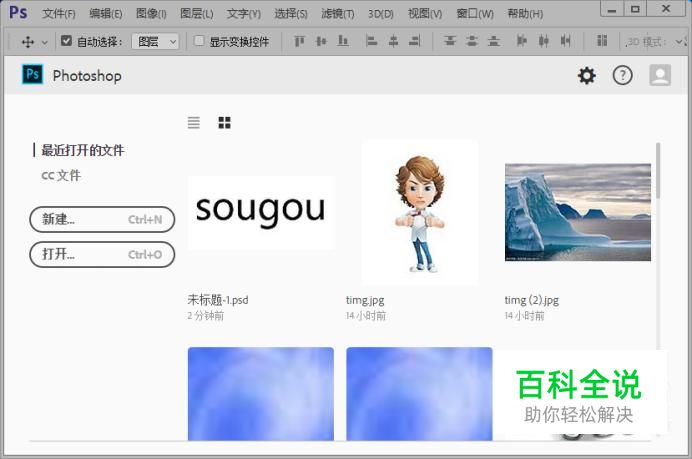Minimize the Photoshop window
692x459 pixels.
point(612,10)
